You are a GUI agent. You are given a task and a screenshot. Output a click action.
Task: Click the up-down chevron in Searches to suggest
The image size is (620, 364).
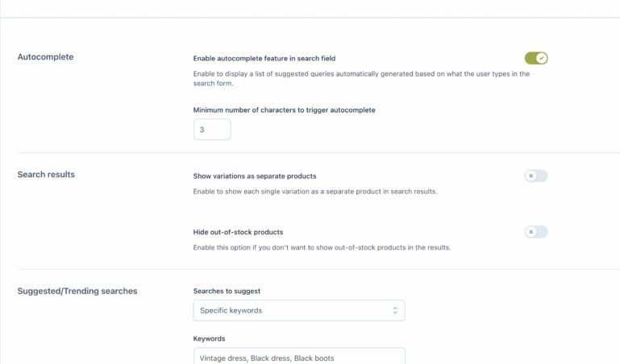click(395, 310)
